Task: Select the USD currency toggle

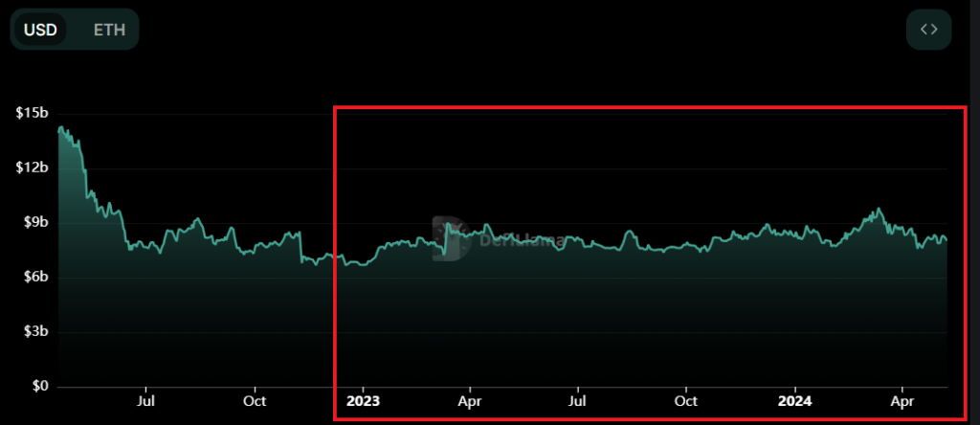Action: click(41, 30)
